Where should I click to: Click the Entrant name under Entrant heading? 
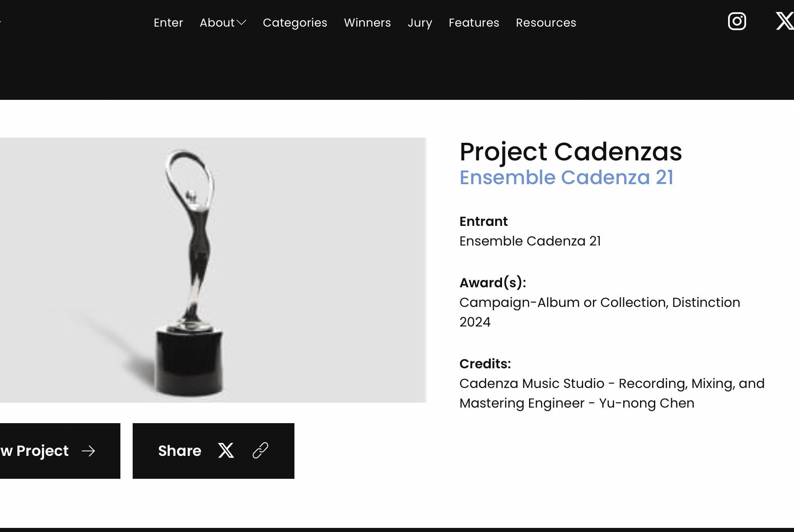530,241
